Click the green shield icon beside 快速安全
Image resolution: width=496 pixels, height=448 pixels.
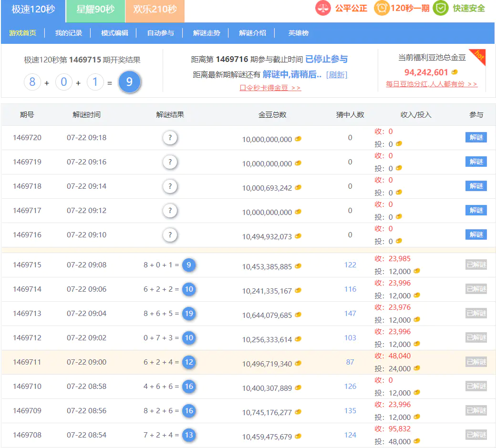441,8
